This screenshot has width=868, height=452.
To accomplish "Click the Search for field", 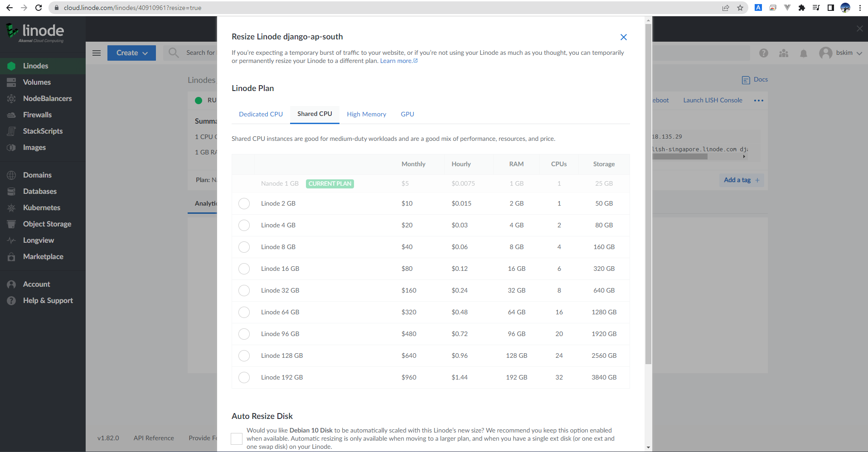I will [x=201, y=53].
